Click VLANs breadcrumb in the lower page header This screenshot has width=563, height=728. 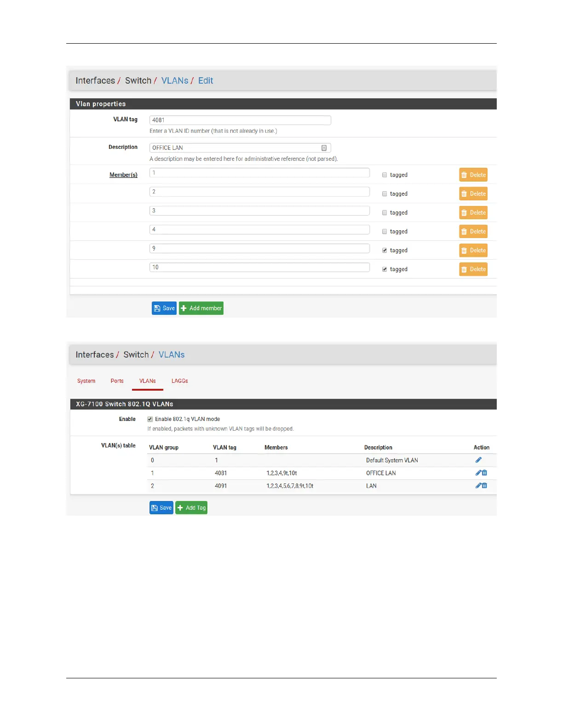tap(172, 355)
